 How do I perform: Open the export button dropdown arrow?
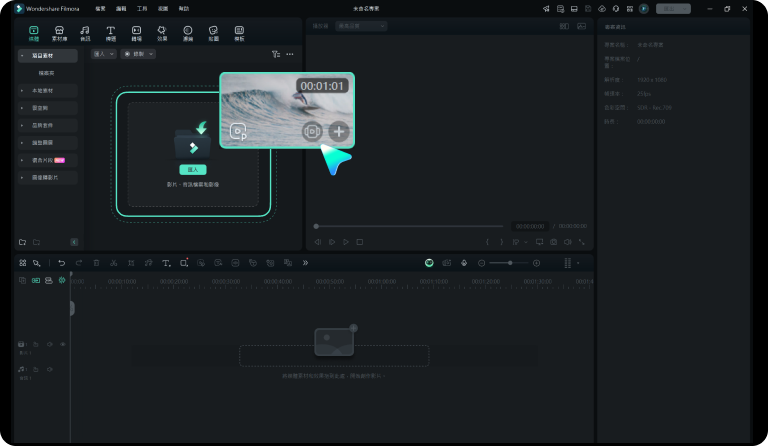click(x=685, y=9)
